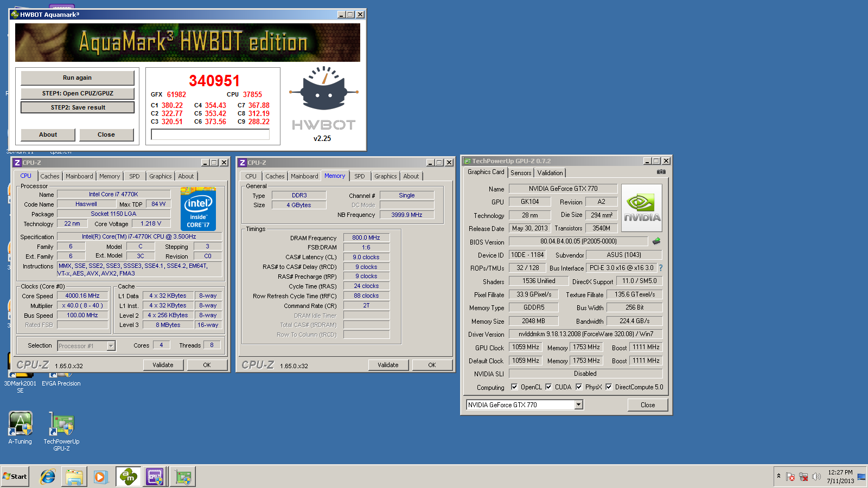This screenshot has width=868, height=488.
Task: Click the left CPU-Z window title icon
Action: pos(17,163)
